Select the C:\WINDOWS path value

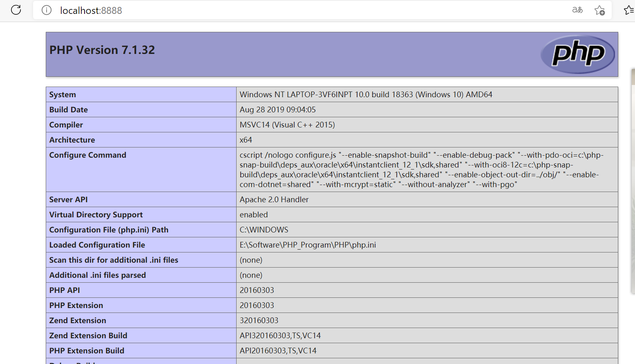(x=264, y=230)
